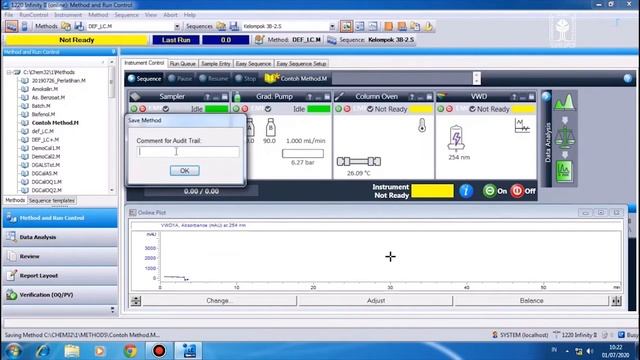Image resolution: width=640 pixels, height=360 pixels.
Task: Open instrument info blue i icon
Action: 466,191
